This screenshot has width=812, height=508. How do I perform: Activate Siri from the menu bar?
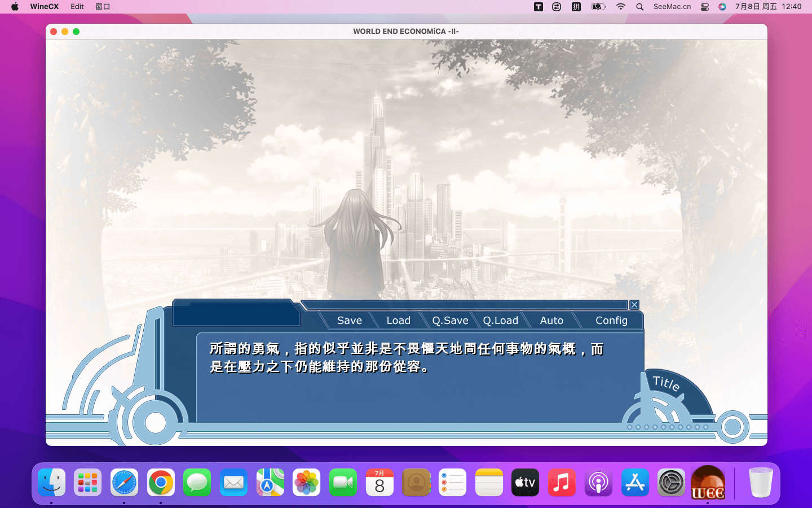point(722,7)
